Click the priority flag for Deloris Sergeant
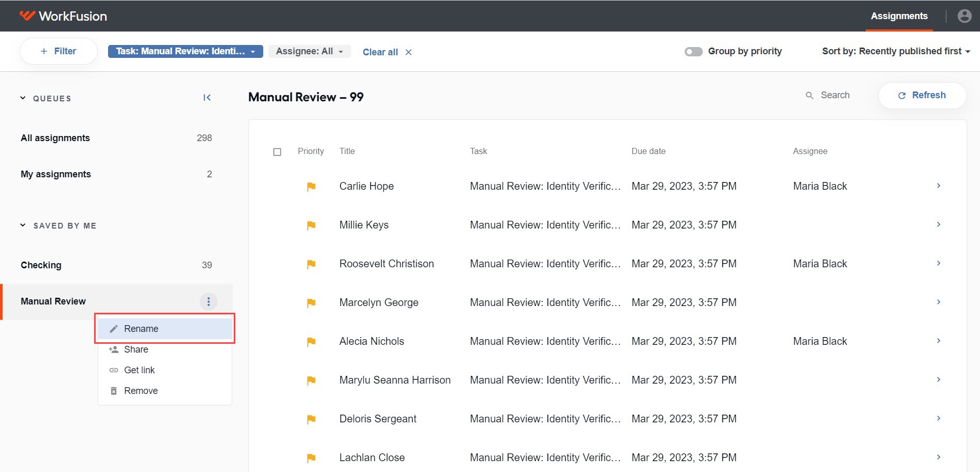Screen dimensions: 980x472 [311, 419]
